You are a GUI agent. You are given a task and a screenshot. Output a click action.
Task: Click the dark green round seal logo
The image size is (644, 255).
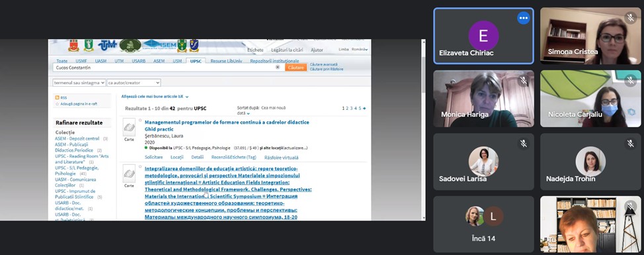pyautogui.click(x=130, y=46)
